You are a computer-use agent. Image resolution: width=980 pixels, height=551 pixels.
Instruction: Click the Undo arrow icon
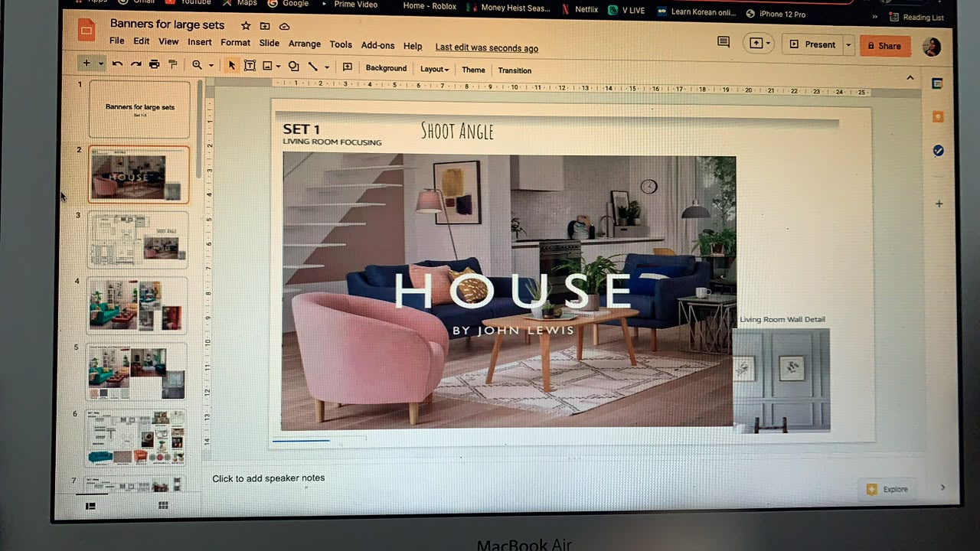click(x=117, y=65)
